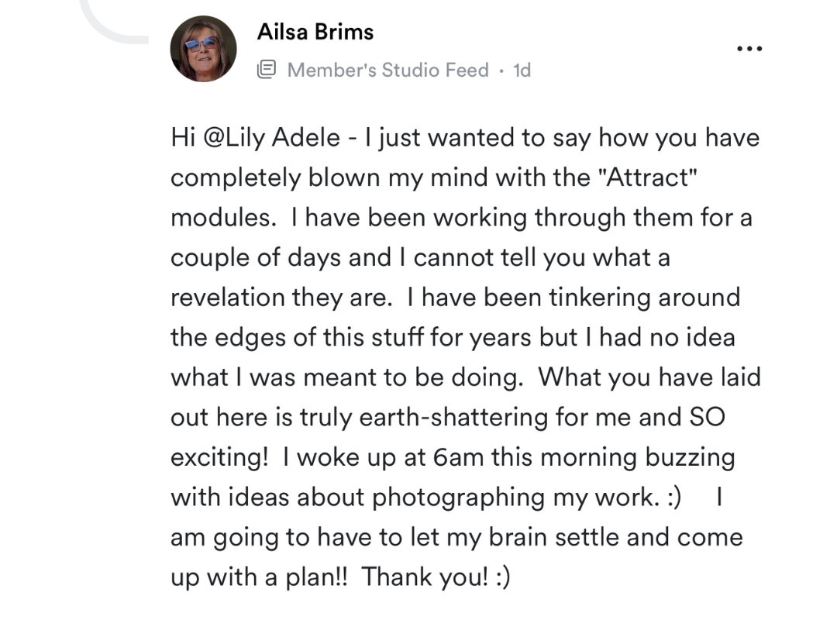The height and width of the screenshot is (644, 837).
Task: Click the 1d post timestamp
Action: pyautogui.click(x=522, y=71)
